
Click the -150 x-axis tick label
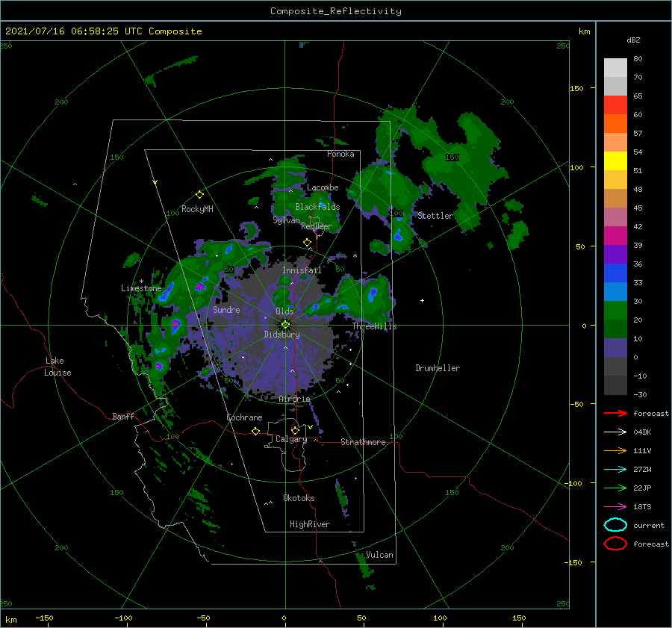(x=44, y=618)
